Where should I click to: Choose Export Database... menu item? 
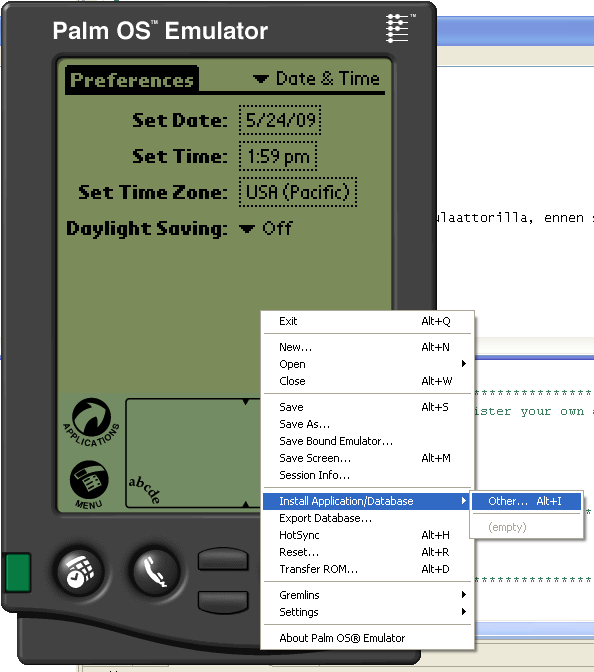point(368,518)
